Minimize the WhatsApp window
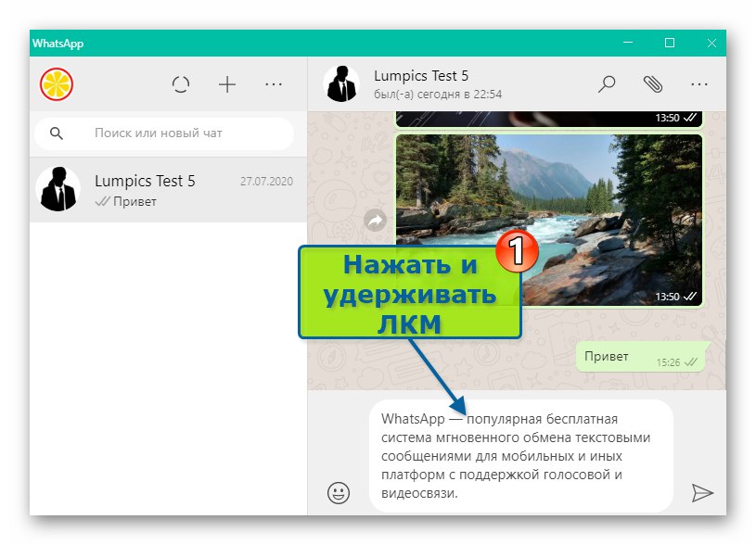Screen dimensions: 756x545 tap(628, 43)
